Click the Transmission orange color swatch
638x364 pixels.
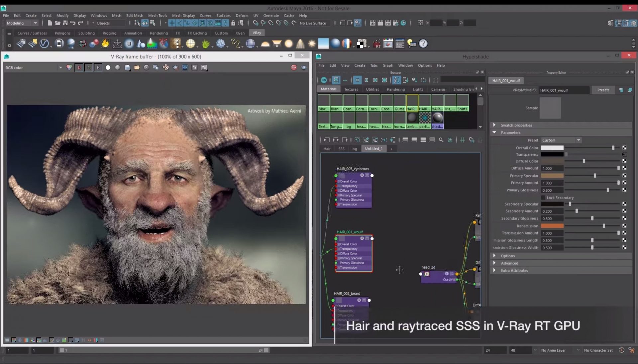[552, 226]
